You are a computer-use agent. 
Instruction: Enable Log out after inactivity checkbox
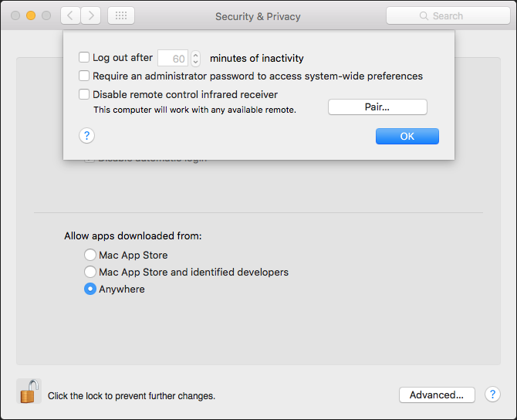point(84,58)
